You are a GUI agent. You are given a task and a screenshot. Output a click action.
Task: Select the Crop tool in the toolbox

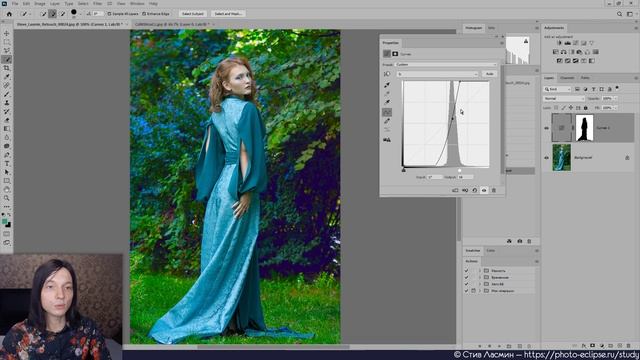tap(7, 68)
